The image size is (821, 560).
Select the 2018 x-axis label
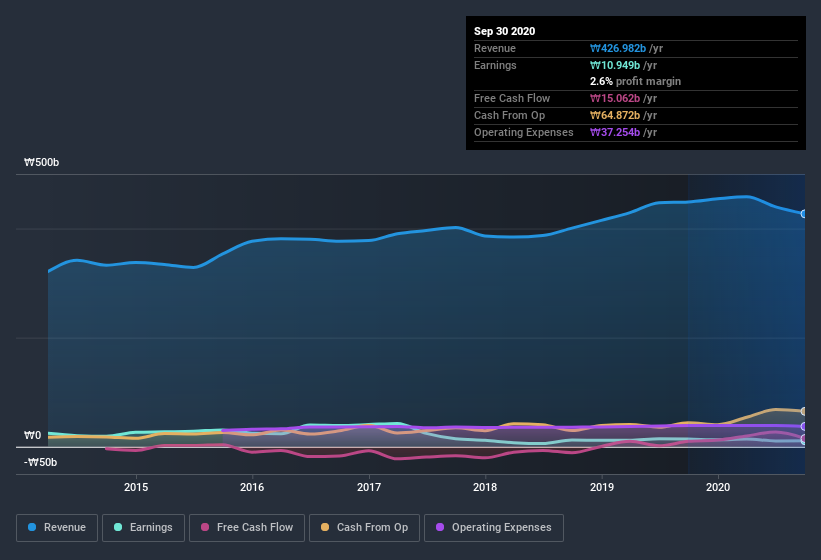click(x=485, y=487)
